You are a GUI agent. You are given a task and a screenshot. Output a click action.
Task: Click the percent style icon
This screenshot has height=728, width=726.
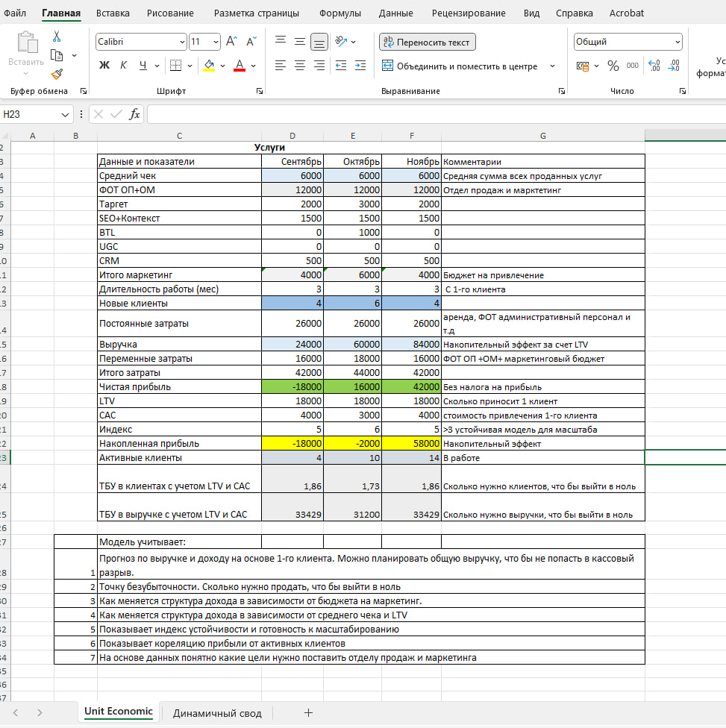click(613, 66)
